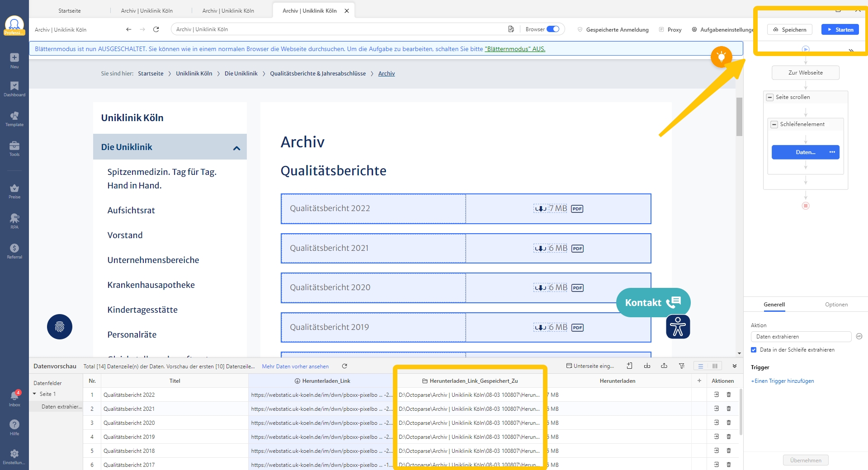Click the add-page icon in the data preview toolbar
The width and height of the screenshot is (868, 470).
pos(630,366)
